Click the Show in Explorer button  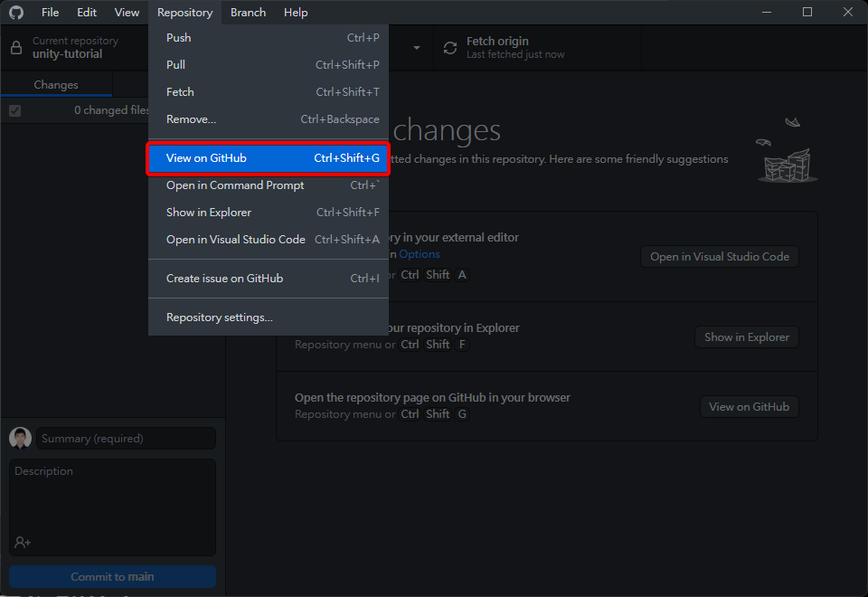point(746,337)
